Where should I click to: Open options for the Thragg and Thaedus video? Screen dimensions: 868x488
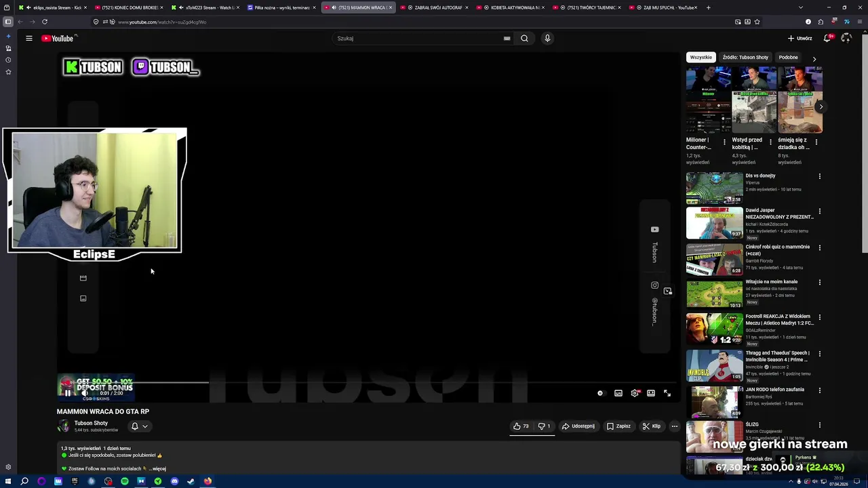pos(819,354)
